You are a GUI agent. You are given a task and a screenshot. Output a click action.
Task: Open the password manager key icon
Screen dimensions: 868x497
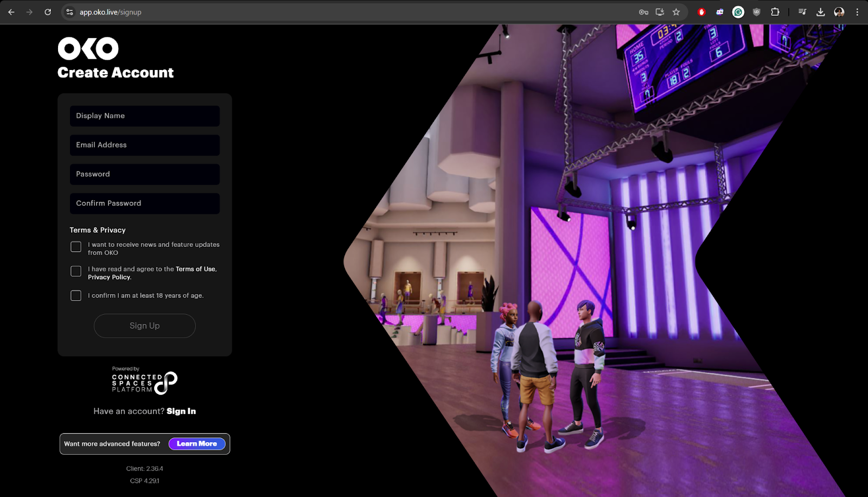[643, 12]
